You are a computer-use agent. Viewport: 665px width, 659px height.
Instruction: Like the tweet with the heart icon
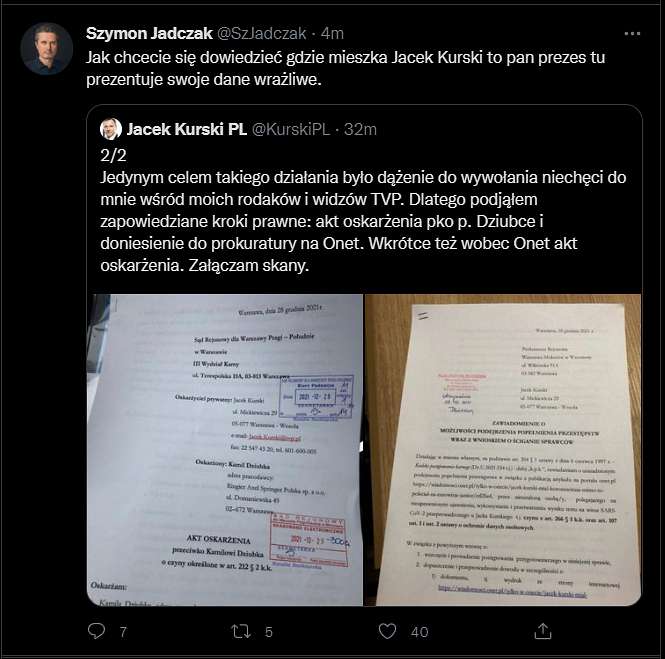pos(387,631)
